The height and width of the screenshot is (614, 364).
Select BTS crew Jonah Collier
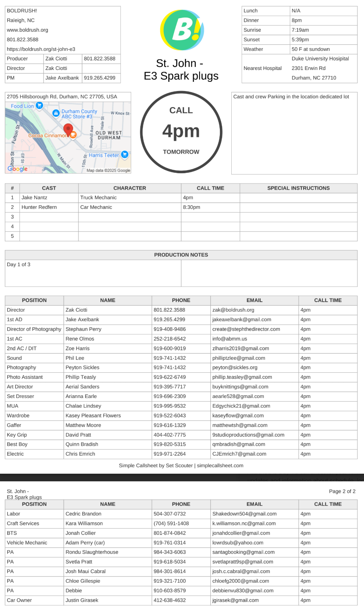click(x=81, y=533)
